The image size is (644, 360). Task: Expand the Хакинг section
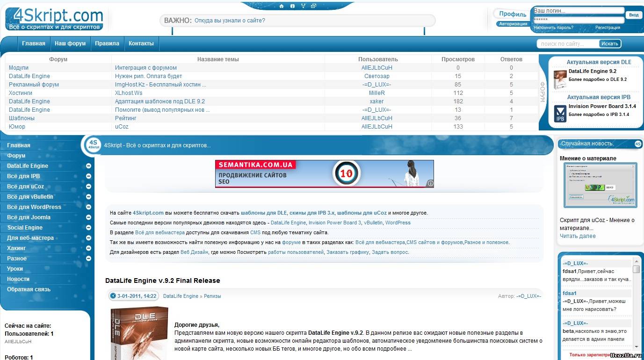[x=88, y=248]
